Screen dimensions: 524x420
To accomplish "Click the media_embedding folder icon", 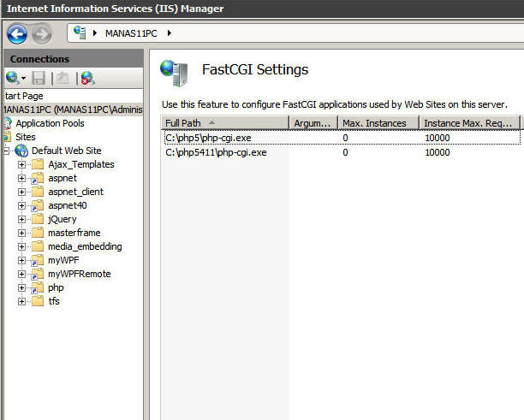I will coord(38,246).
